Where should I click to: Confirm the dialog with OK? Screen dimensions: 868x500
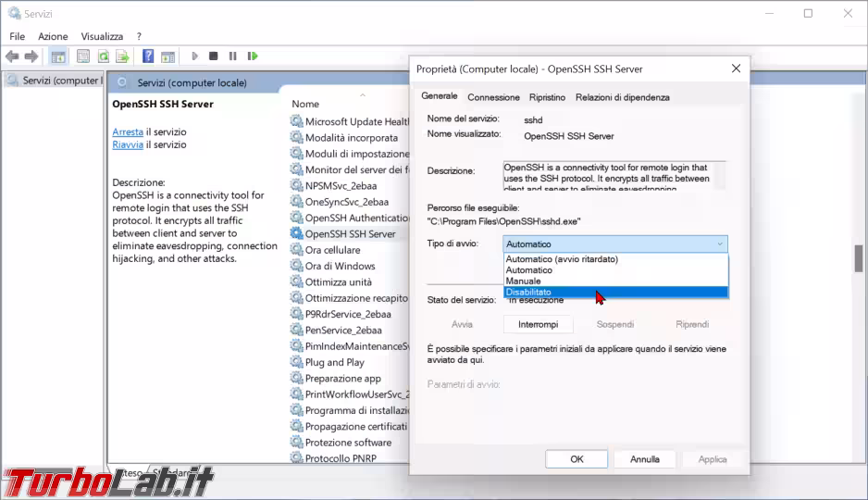577,458
